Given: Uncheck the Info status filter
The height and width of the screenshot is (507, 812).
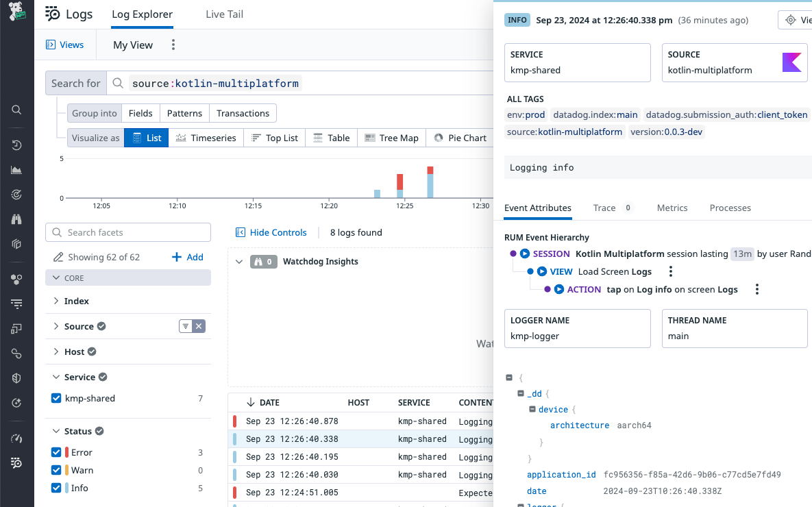Looking at the screenshot, I should coord(56,487).
